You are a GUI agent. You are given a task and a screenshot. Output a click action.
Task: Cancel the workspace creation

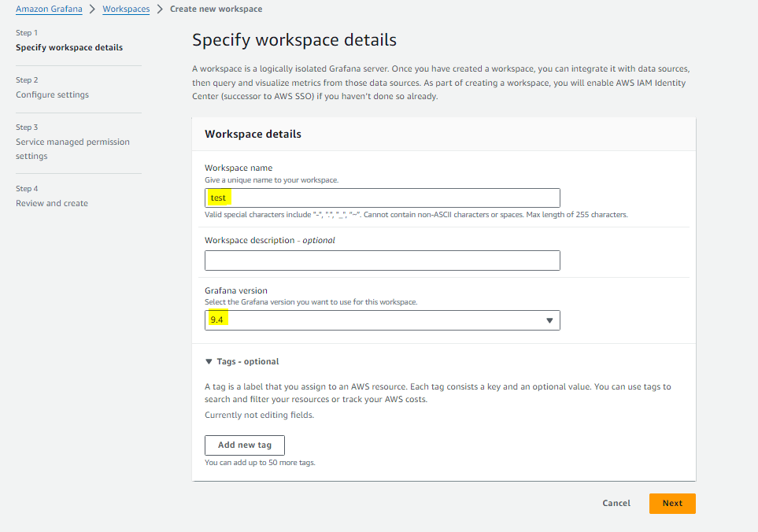616,503
